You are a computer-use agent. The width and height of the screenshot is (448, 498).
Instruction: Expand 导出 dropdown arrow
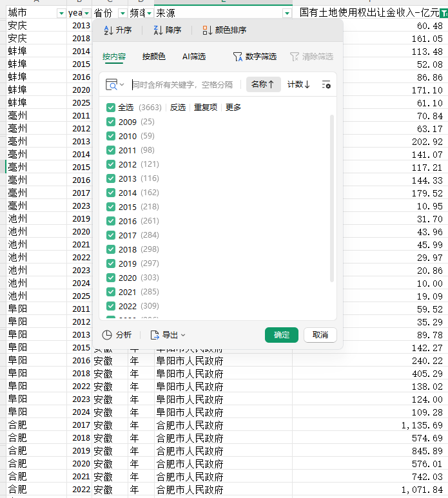coord(183,335)
